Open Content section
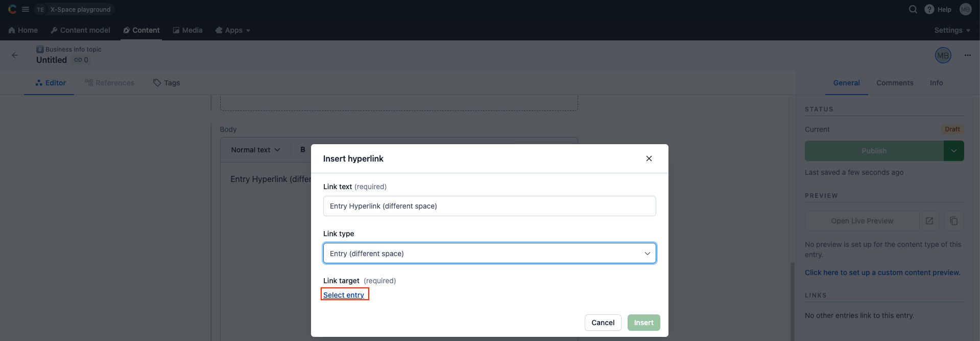The height and width of the screenshot is (341, 980). (141, 30)
